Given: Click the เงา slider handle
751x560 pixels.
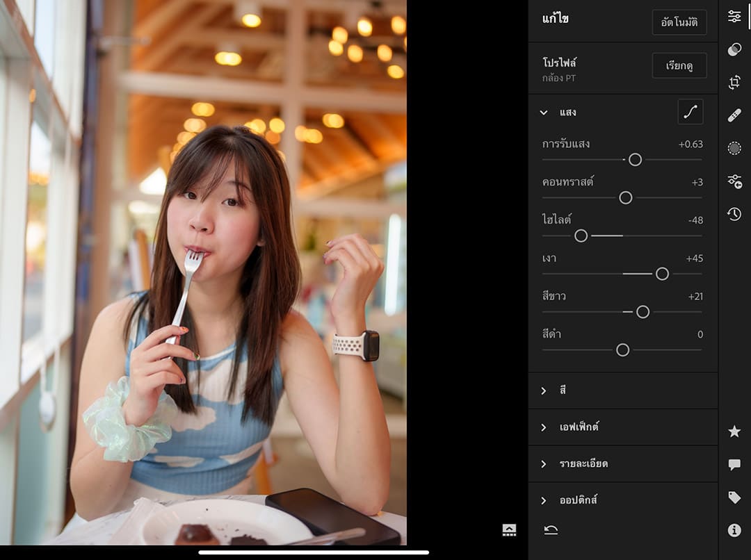Looking at the screenshot, I should point(663,274).
